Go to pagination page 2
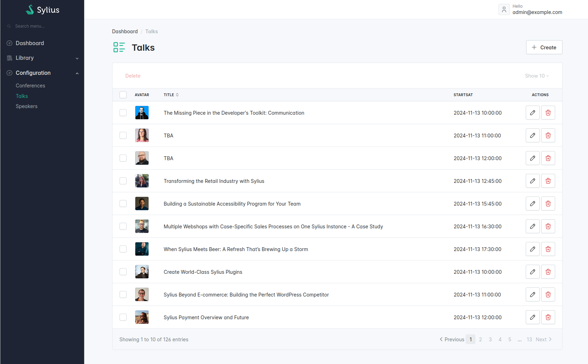The image size is (588, 364). pyautogui.click(x=480, y=340)
